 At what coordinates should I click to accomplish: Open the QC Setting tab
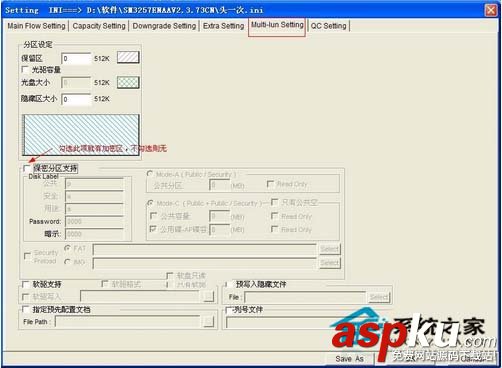coord(328,26)
